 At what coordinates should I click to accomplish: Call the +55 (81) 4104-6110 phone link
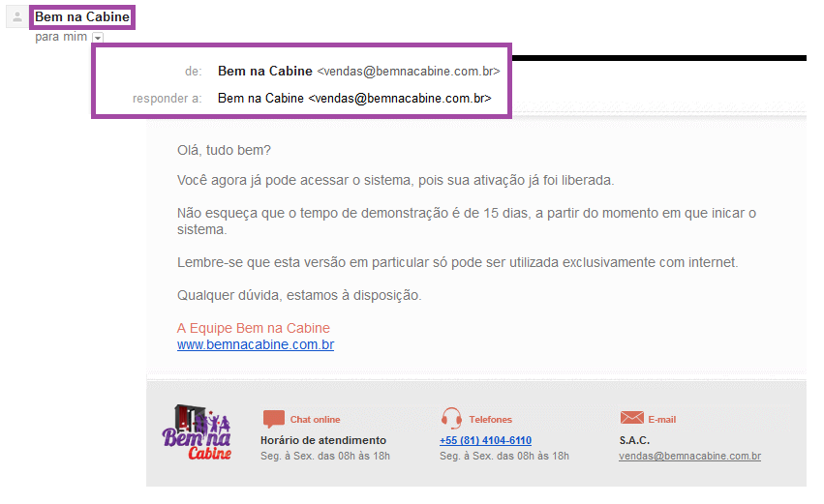[485, 440]
